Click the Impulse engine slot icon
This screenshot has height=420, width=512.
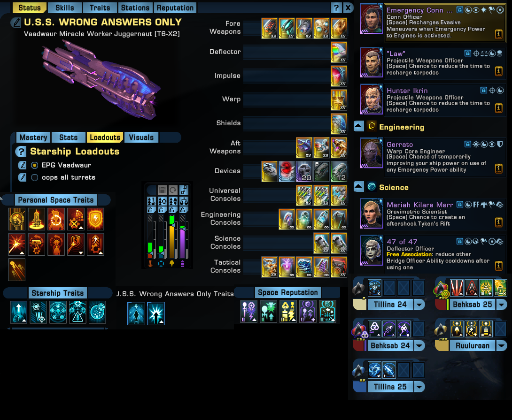coord(339,76)
